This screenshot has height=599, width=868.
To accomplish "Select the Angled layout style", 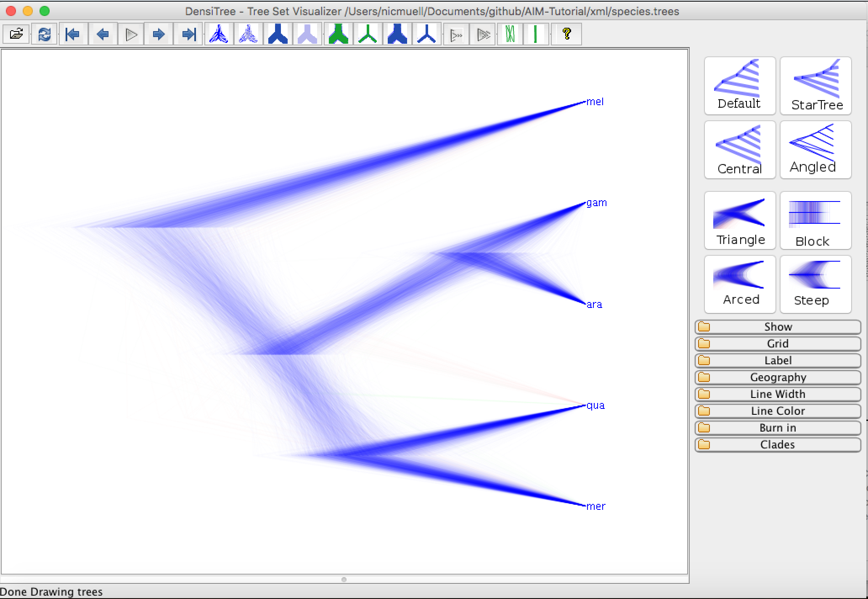I will point(816,150).
